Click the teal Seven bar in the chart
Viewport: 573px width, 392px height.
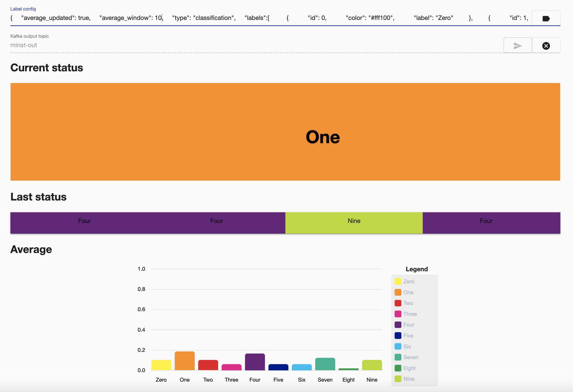pyautogui.click(x=325, y=364)
